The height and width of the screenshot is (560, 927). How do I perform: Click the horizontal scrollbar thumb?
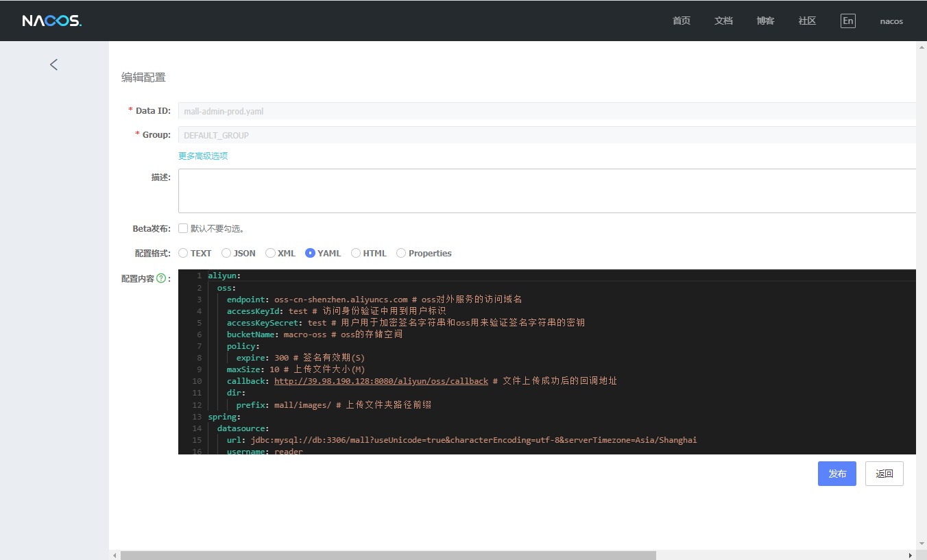(x=388, y=555)
